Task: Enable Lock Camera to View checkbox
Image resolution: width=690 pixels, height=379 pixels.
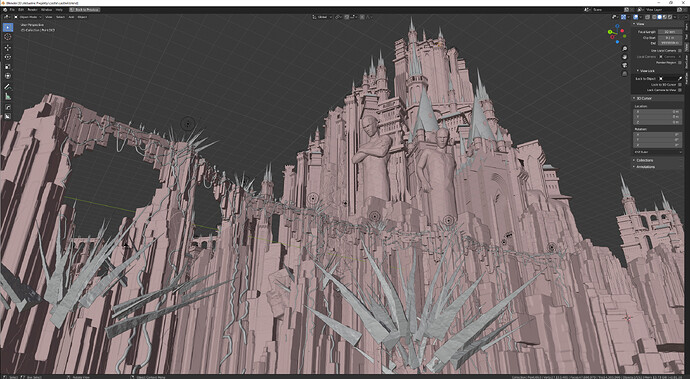Action: tap(680, 90)
